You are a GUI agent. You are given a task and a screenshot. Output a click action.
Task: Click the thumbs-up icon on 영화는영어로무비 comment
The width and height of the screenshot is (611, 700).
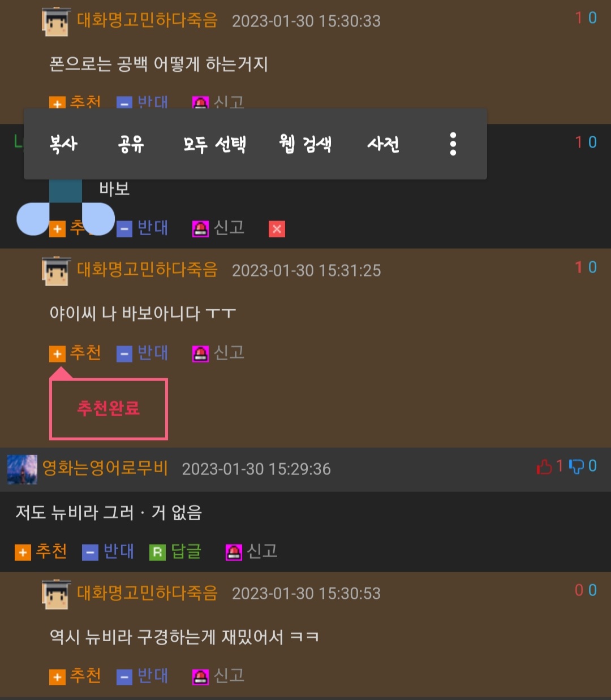click(x=544, y=466)
